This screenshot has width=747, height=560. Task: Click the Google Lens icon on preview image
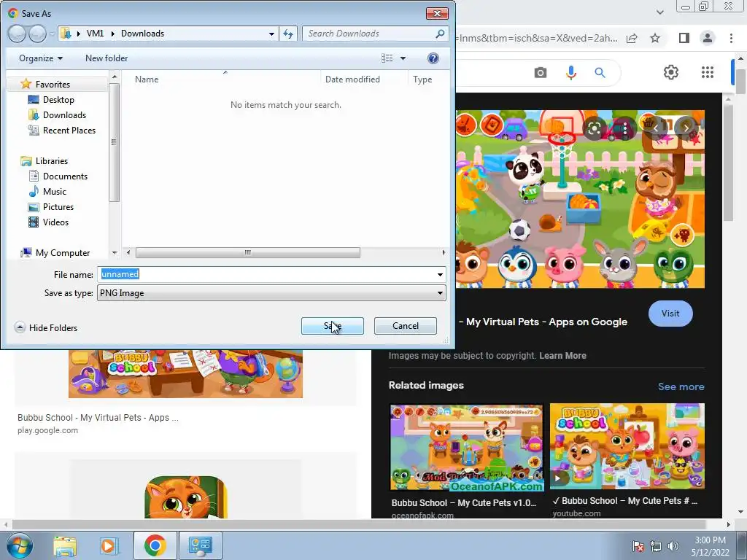click(594, 128)
